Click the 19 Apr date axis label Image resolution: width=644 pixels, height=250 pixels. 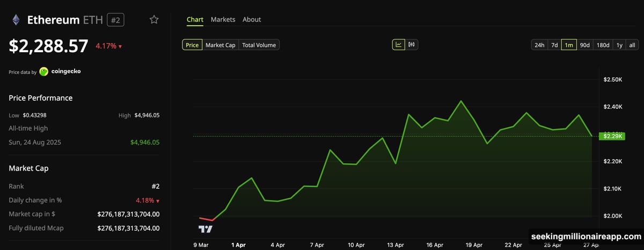click(474, 245)
